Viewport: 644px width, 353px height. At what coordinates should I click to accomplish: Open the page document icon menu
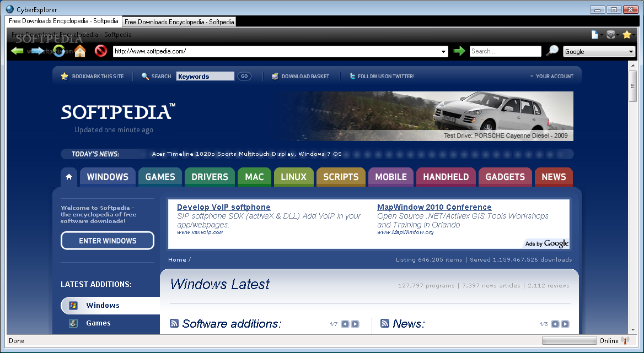point(595,35)
